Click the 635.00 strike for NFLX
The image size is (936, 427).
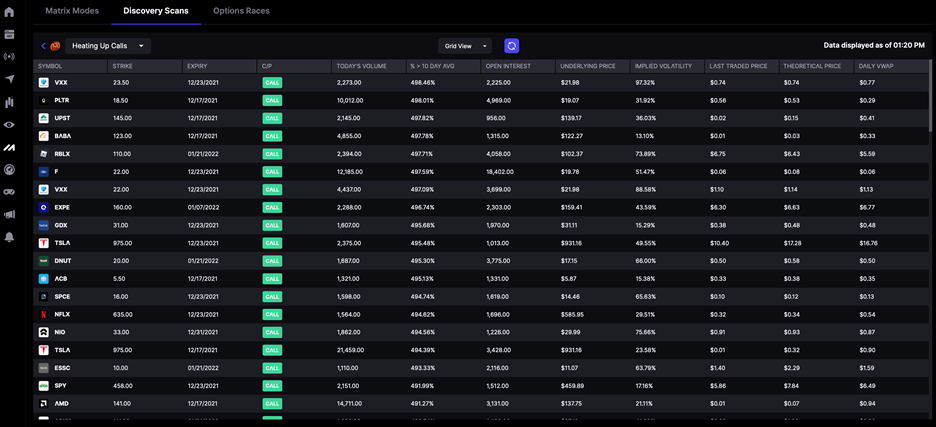click(122, 315)
